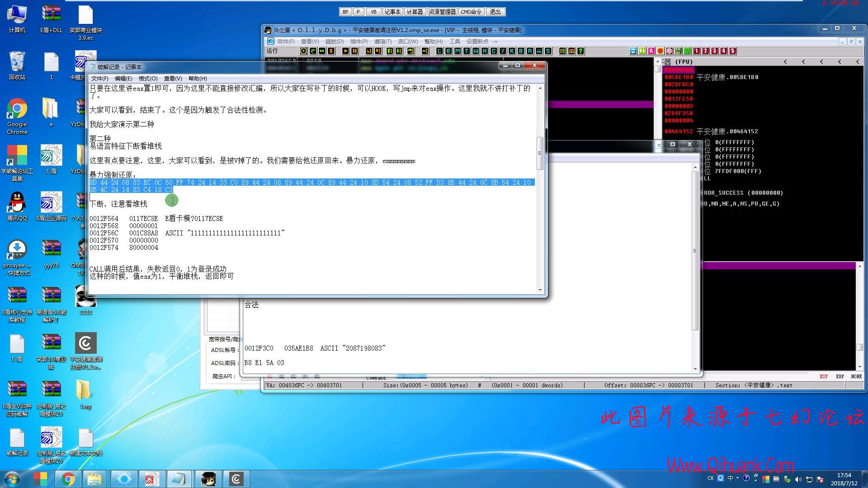Click the restart program icon in OllyDbg toolbar
The height and width of the screenshot is (488, 868).
coord(313,51)
